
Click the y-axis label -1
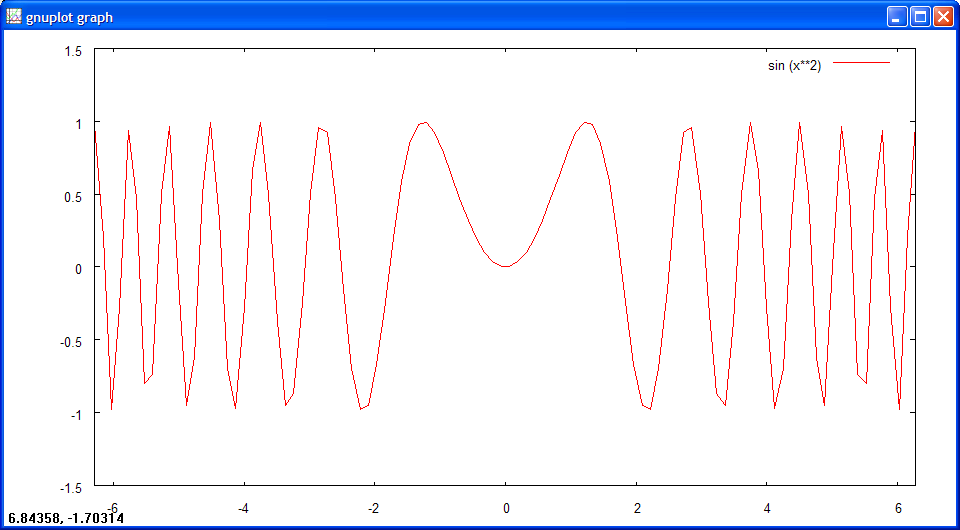pos(75,415)
